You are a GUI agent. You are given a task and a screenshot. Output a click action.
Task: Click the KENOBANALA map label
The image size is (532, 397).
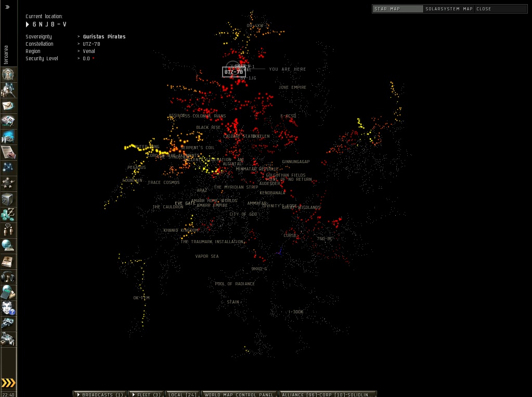click(x=273, y=193)
